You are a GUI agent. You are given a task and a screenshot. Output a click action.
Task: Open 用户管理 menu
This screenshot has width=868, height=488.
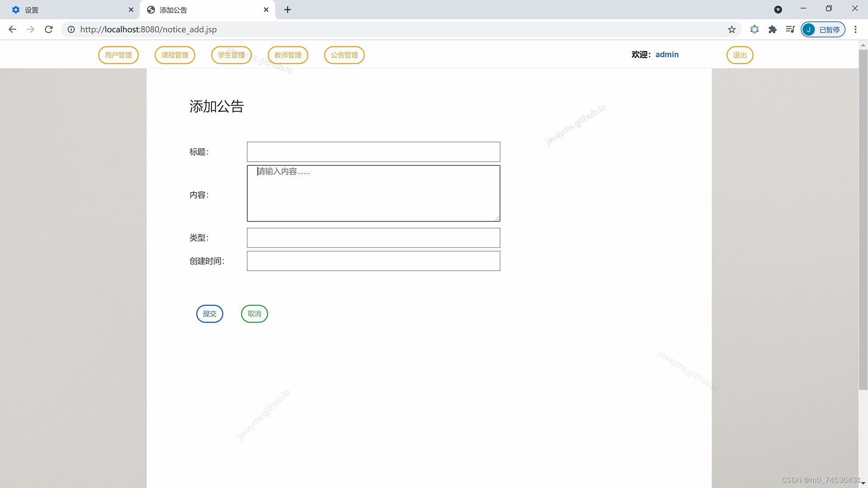point(118,55)
